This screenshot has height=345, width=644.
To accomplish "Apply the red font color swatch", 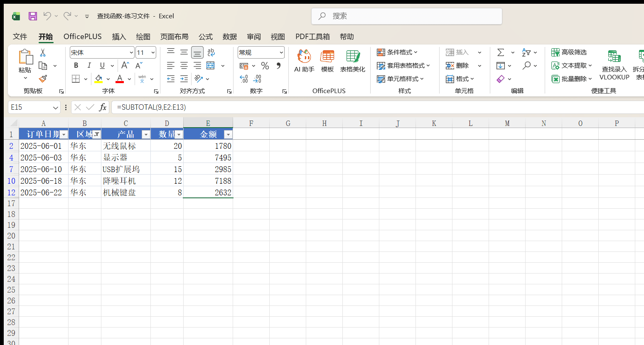I will click(120, 79).
